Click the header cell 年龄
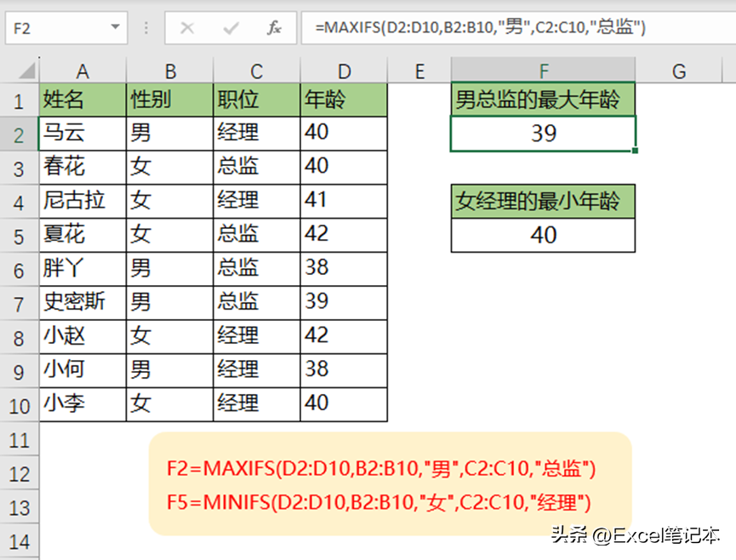736x560 pixels. (x=344, y=100)
